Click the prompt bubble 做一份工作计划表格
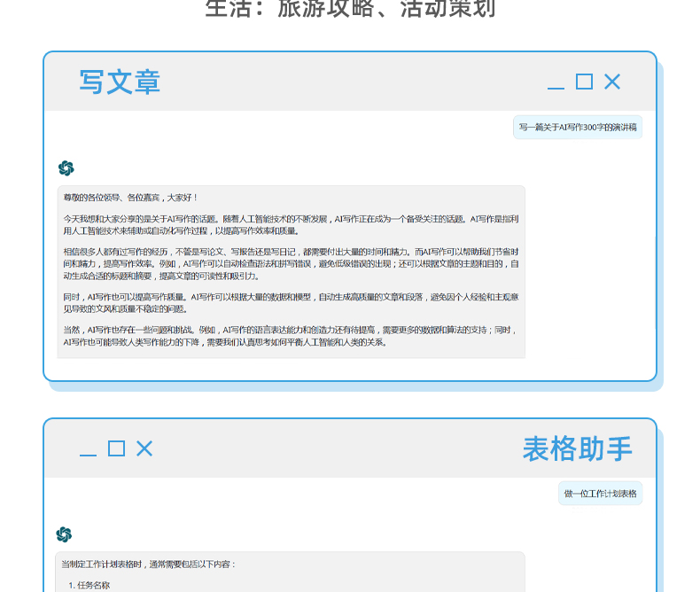Image resolution: width=700 pixels, height=592 pixels. point(600,494)
